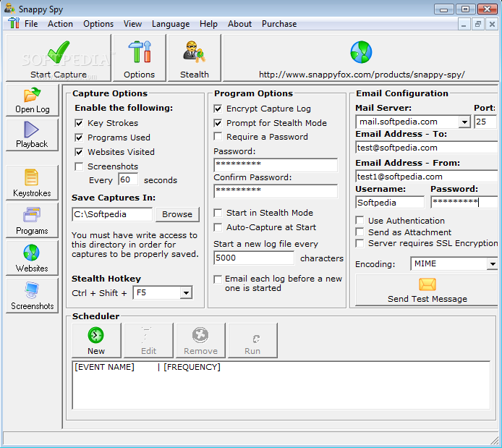The height and width of the screenshot is (448, 502).
Task: Click the email Username field
Action: click(x=390, y=203)
